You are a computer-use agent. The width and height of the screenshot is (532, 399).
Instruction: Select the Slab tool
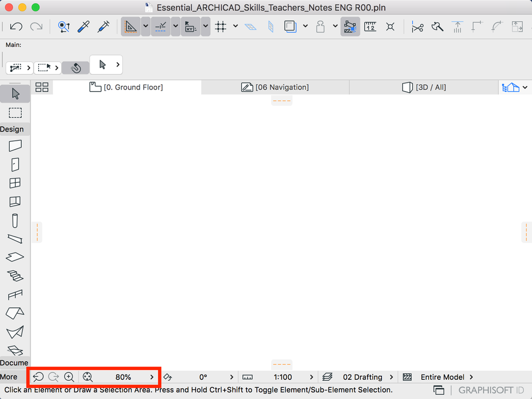15,257
